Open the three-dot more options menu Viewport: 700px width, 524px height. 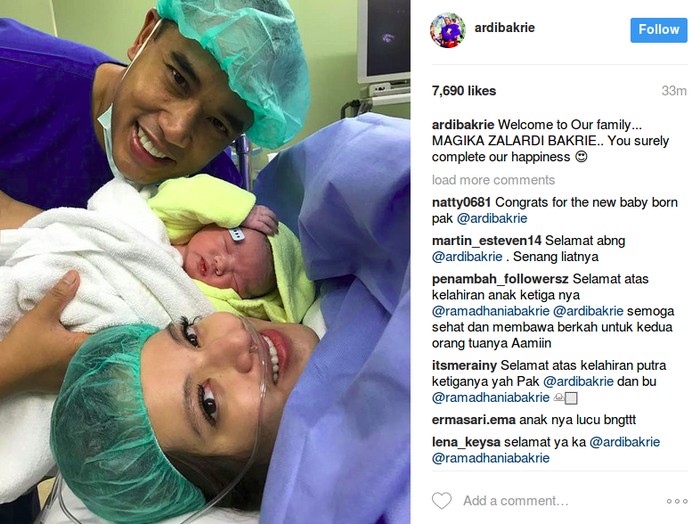pos(677,501)
